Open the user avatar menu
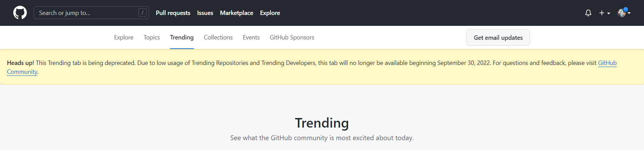Image resolution: width=644 pixels, height=150 pixels. point(624,13)
